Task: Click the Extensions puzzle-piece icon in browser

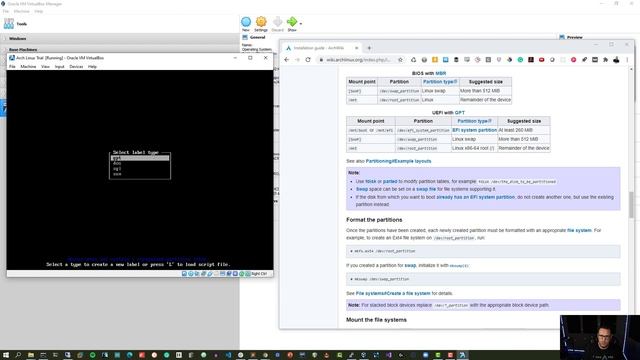Action: click(605, 60)
